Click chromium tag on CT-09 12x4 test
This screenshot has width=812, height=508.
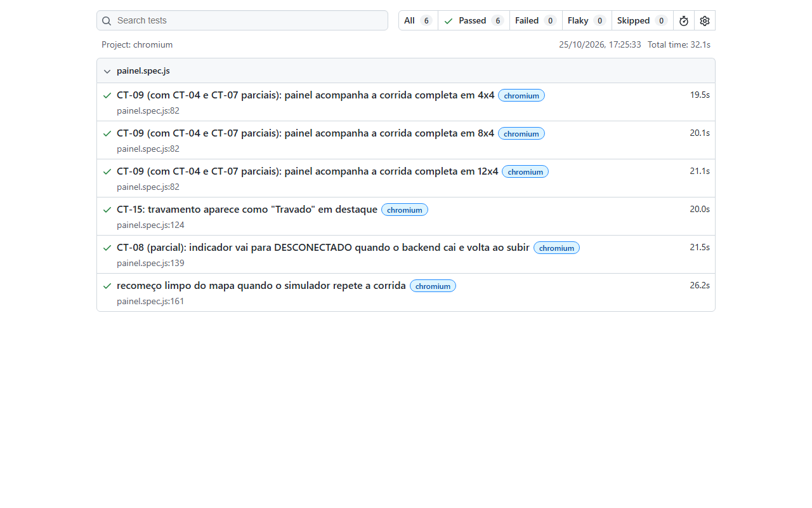click(x=525, y=172)
